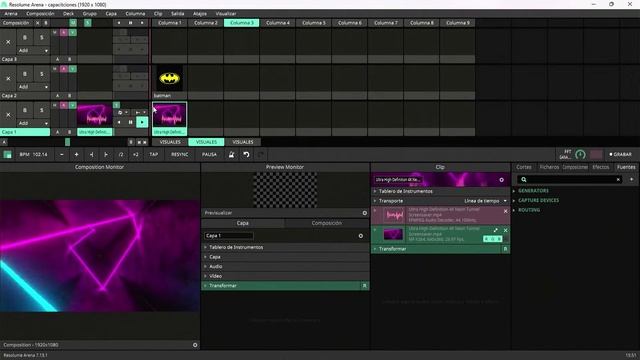Play Capa 1 clip forward
The width and height of the screenshot is (640, 360).
pyautogui.click(x=142, y=122)
